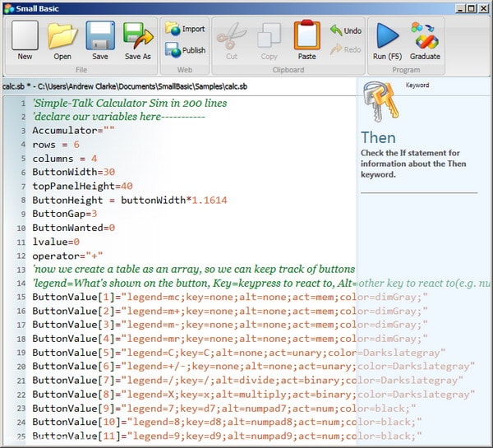493x448 pixels.
Task: Maximize the Small Basic window
Action: pyautogui.click(x=472, y=8)
